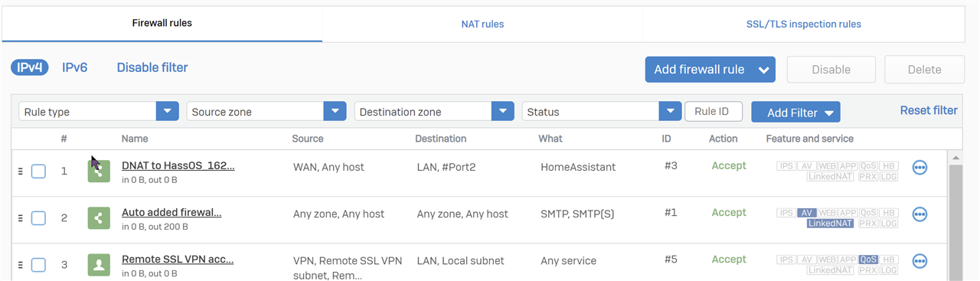
Task: Expand the Source zone dropdown
Action: 266,112
